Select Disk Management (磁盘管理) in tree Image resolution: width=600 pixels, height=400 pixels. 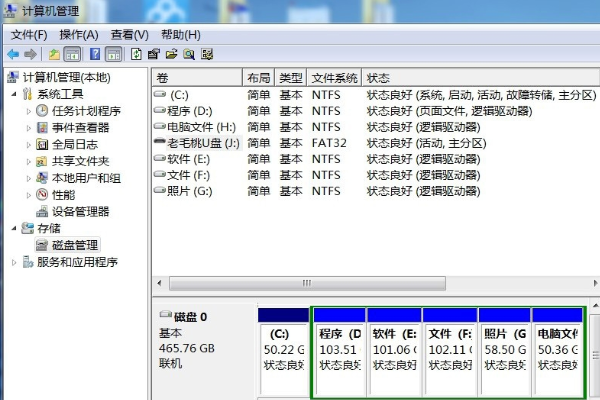click(x=75, y=245)
